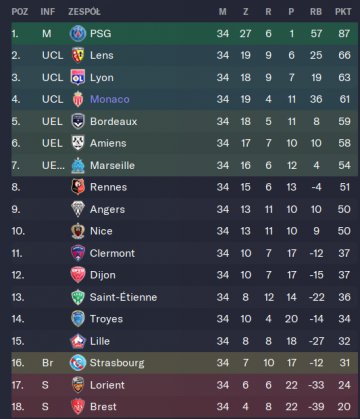Sort by the POZ column header
Screen dimensions: 360x419
(x=20, y=12)
